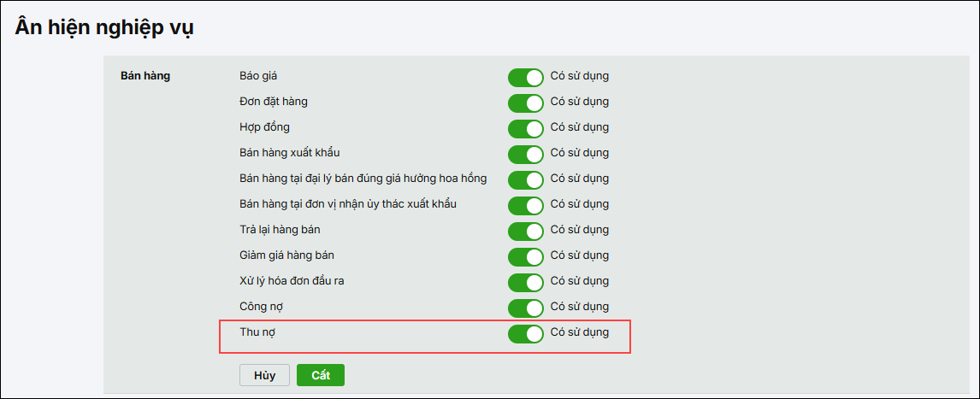Click the Hợp đồng label text
This screenshot has width=980, height=399.
coord(264,127)
